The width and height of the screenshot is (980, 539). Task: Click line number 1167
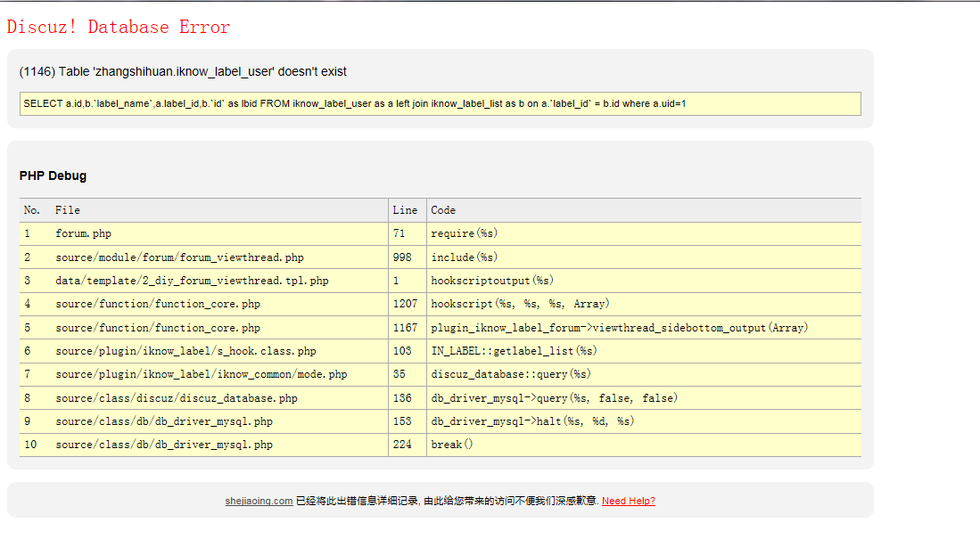pyautogui.click(x=405, y=327)
